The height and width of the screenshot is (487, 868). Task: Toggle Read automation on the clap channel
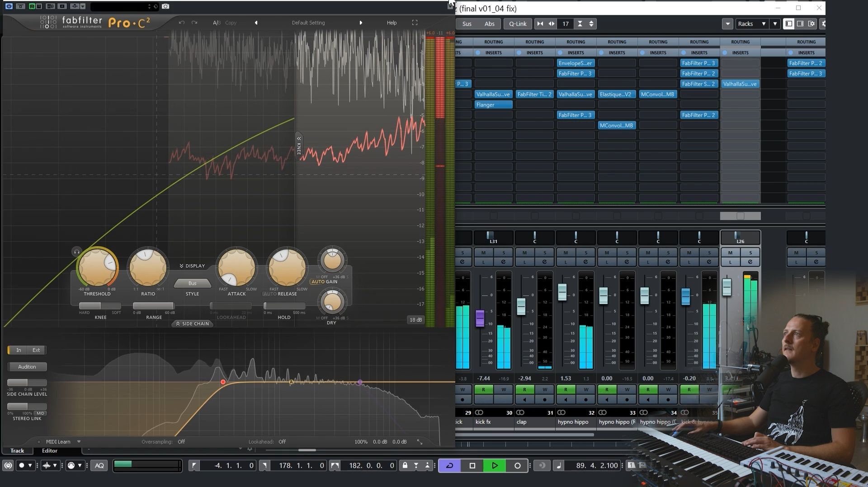524,389
